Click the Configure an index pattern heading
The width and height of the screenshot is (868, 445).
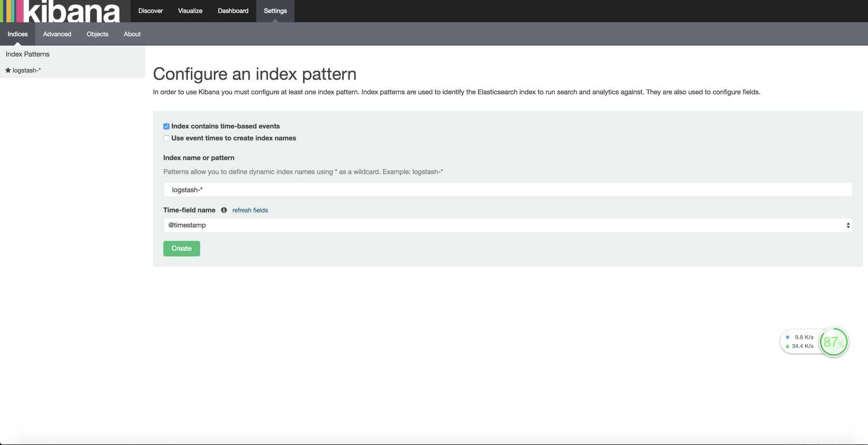point(255,74)
